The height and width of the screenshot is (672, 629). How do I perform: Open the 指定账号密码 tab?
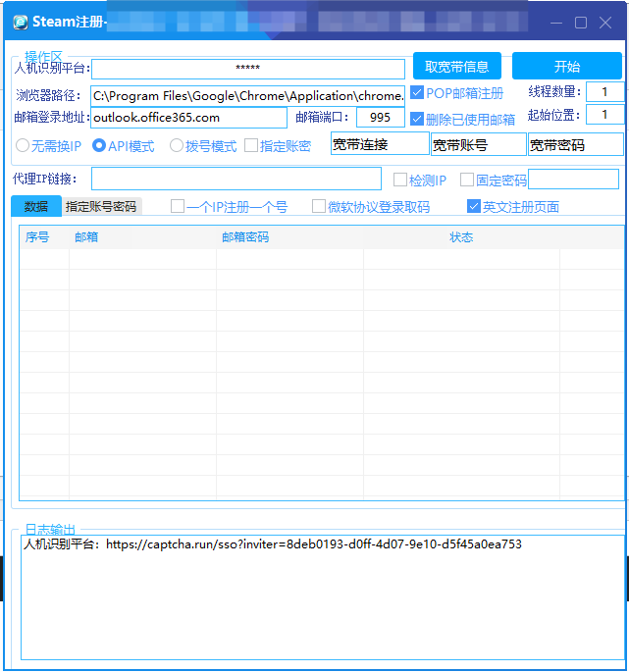(x=101, y=207)
